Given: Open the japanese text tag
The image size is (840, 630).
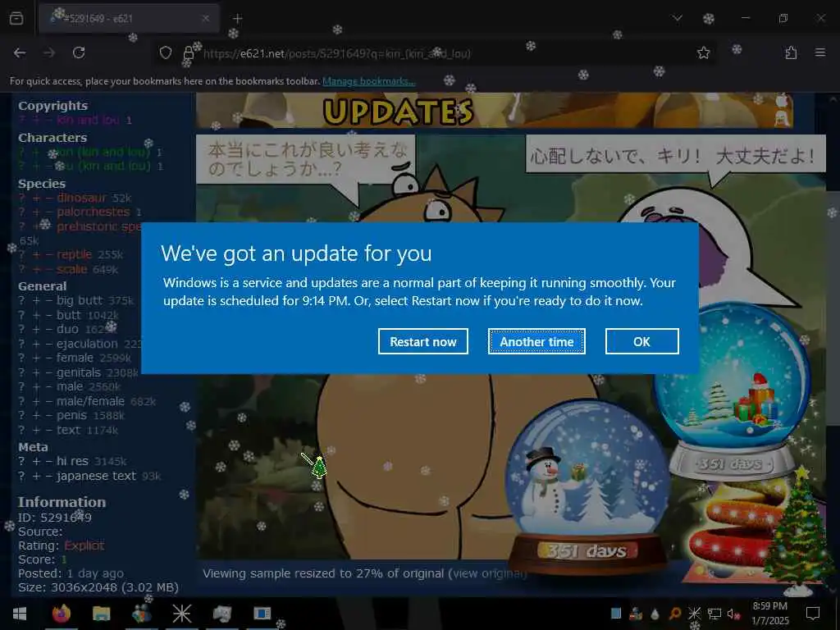Looking at the screenshot, I should (x=97, y=476).
